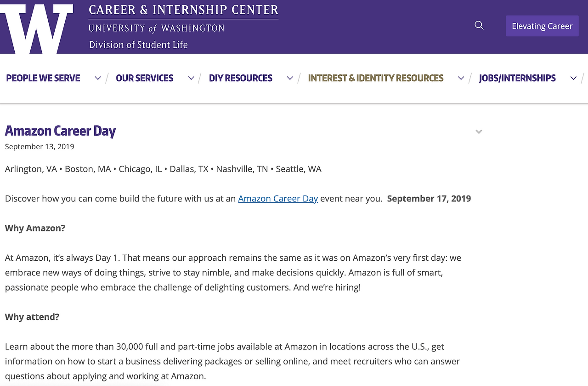
Task: Open the People We Serve menu
Action: coord(43,78)
